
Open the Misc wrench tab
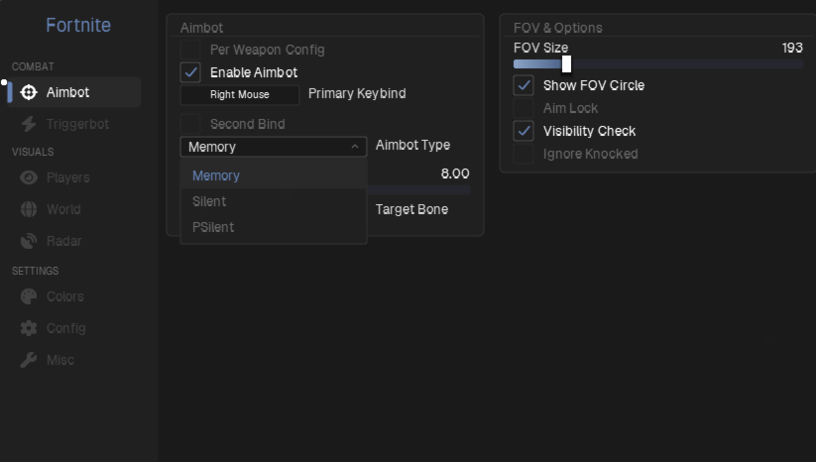[x=74, y=360]
